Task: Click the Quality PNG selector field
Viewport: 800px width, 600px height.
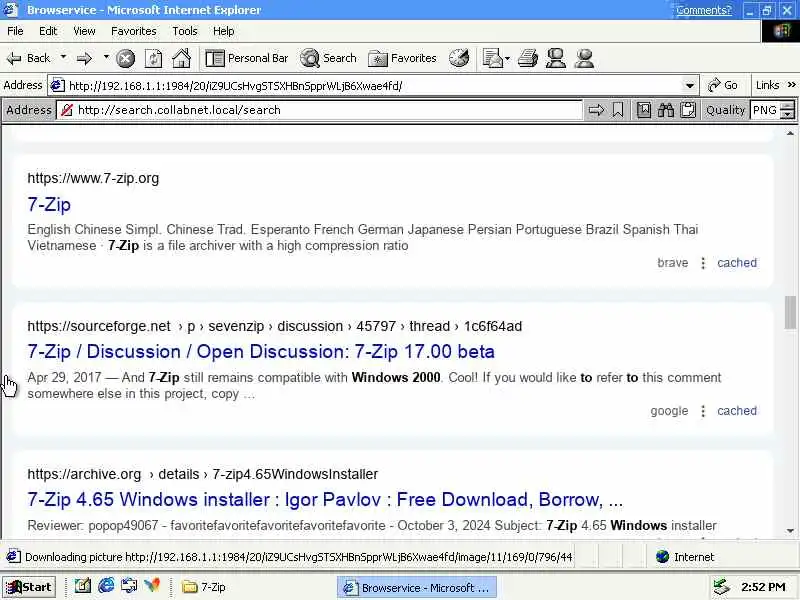Action: pyautogui.click(x=765, y=110)
